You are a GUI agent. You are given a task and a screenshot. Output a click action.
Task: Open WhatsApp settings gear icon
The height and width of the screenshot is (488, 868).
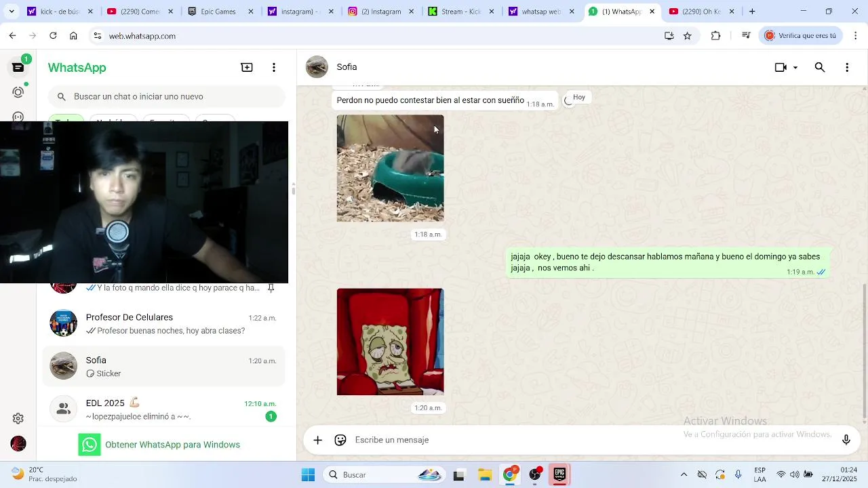point(18,419)
